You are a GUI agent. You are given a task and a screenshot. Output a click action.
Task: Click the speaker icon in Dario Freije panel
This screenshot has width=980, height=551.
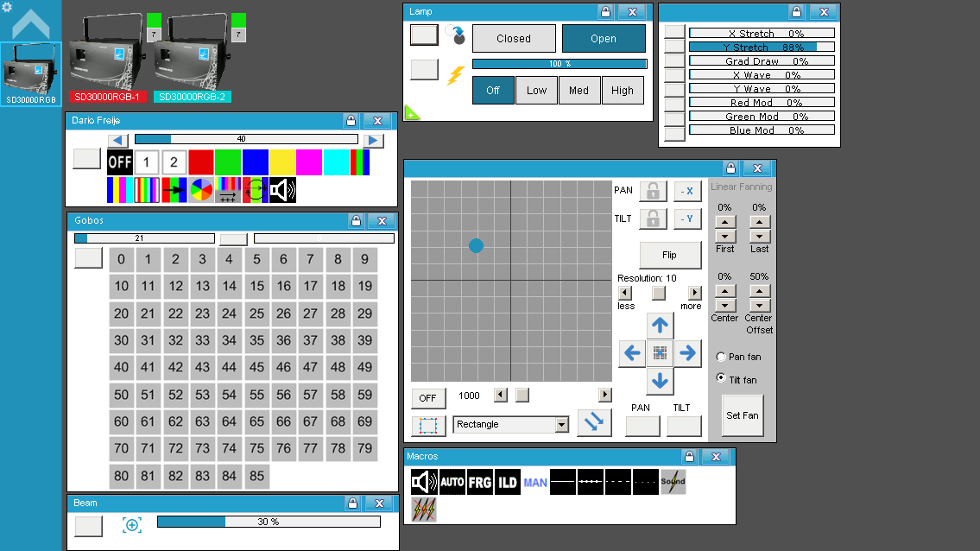(282, 190)
